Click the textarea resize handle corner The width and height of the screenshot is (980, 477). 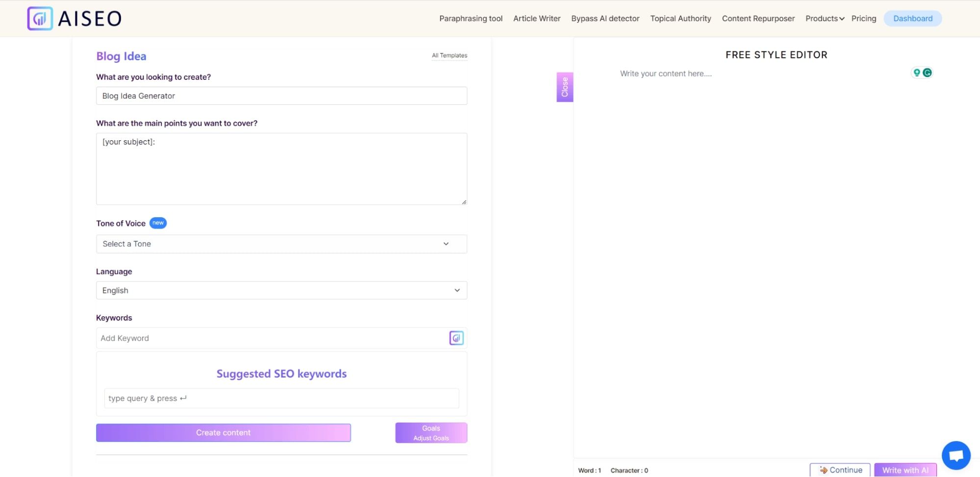(464, 201)
